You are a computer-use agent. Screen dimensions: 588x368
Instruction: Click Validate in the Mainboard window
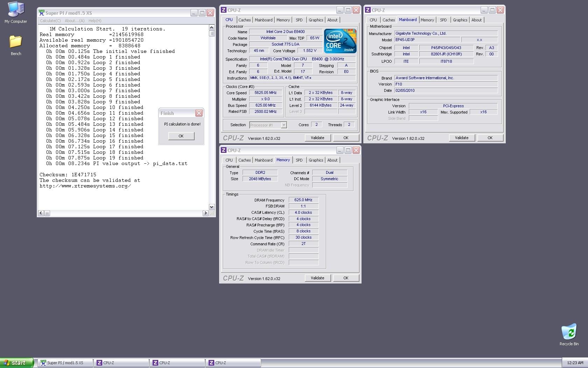point(462,138)
